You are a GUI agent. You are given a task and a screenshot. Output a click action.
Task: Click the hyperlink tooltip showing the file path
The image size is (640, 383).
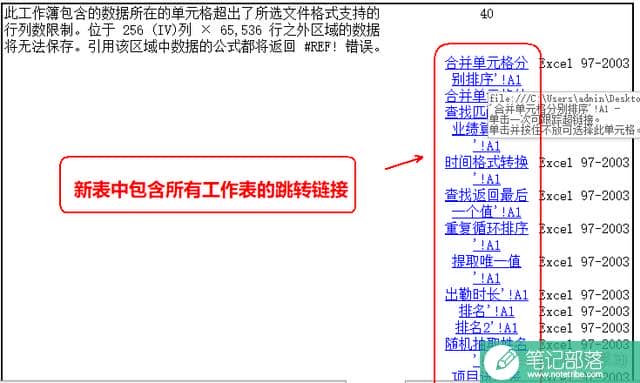point(564,114)
